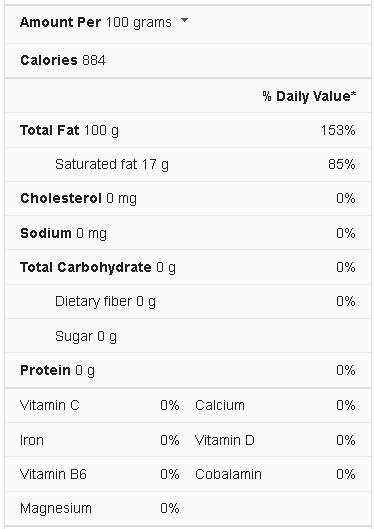375x529 pixels.
Task: Select the 100 grams serving size text
Action: pos(139,23)
